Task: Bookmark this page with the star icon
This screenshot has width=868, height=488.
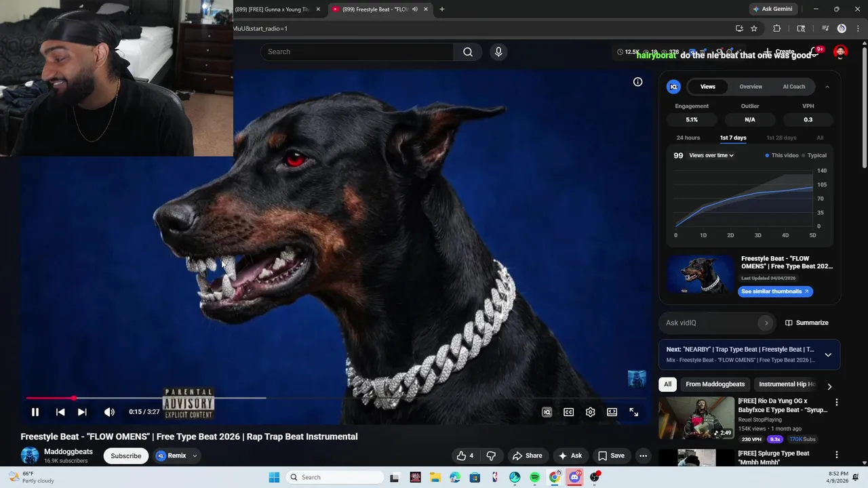Action: (754, 28)
